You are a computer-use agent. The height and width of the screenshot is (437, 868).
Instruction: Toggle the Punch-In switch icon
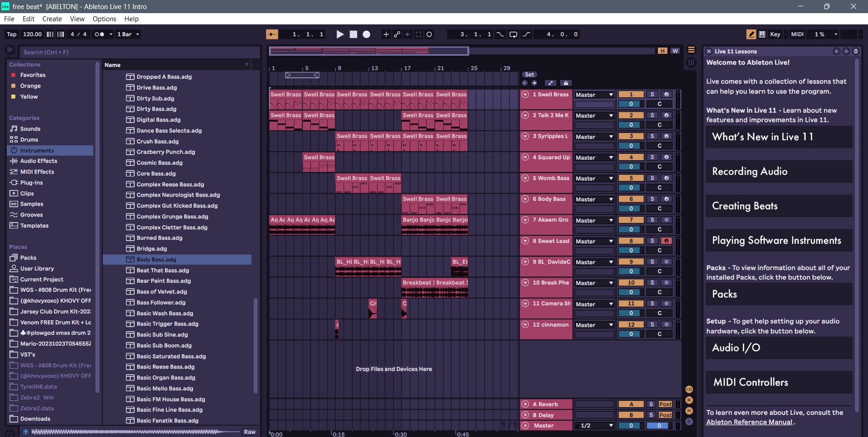tap(500, 34)
